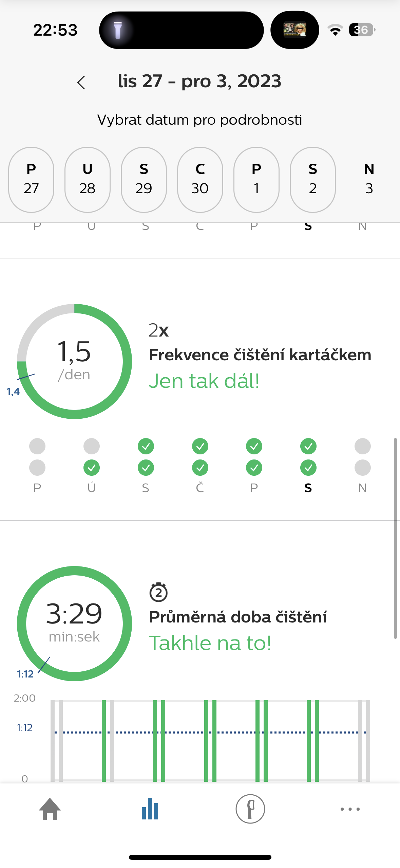The width and height of the screenshot is (400, 868).
Task: Select Monday 27 date circle
Action: coord(31,180)
